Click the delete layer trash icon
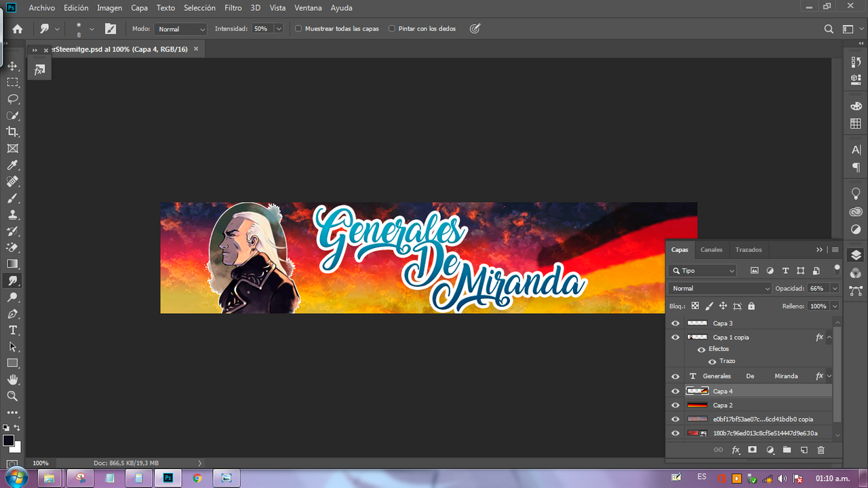Image resolution: width=868 pixels, height=488 pixels. (821, 449)
